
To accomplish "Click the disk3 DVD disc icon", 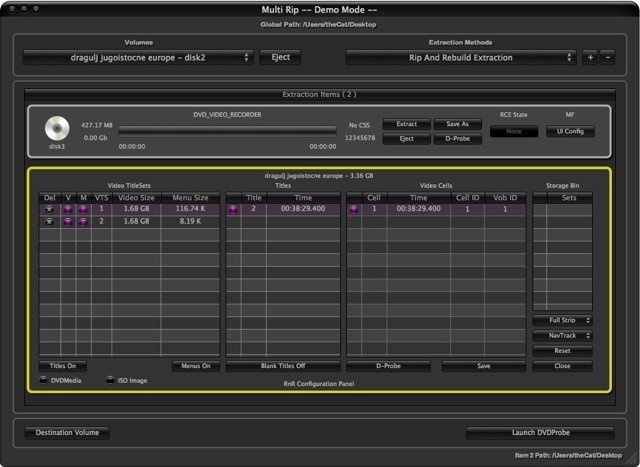I will coord(57,129).
